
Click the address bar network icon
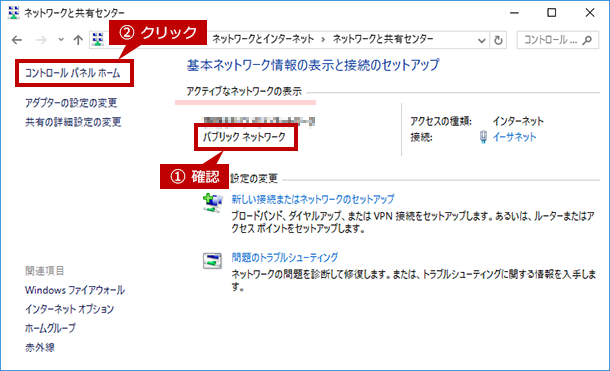98,39
